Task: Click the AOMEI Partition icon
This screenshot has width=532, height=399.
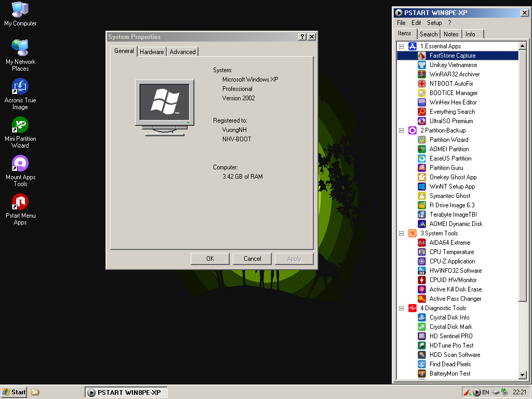Action: point(421,149)
